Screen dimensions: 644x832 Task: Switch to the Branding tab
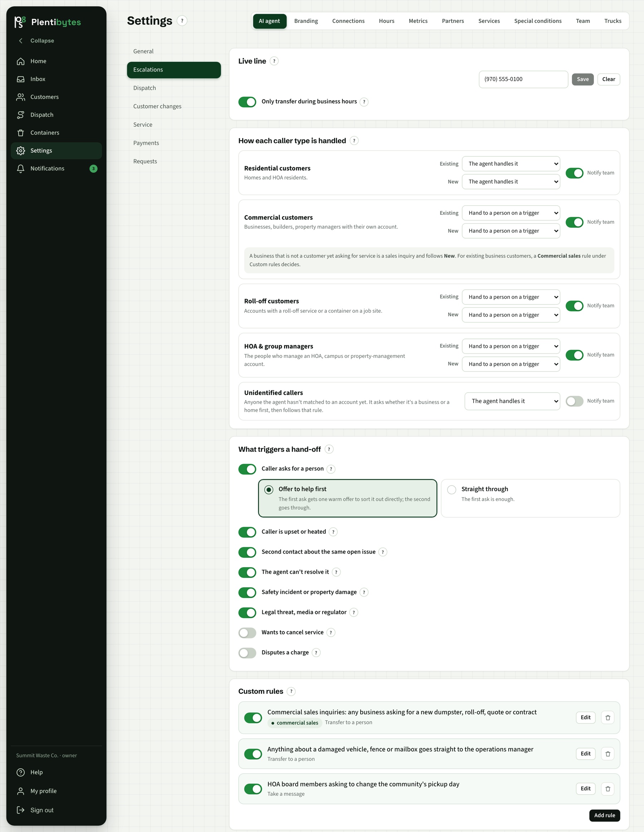[306, 21]
